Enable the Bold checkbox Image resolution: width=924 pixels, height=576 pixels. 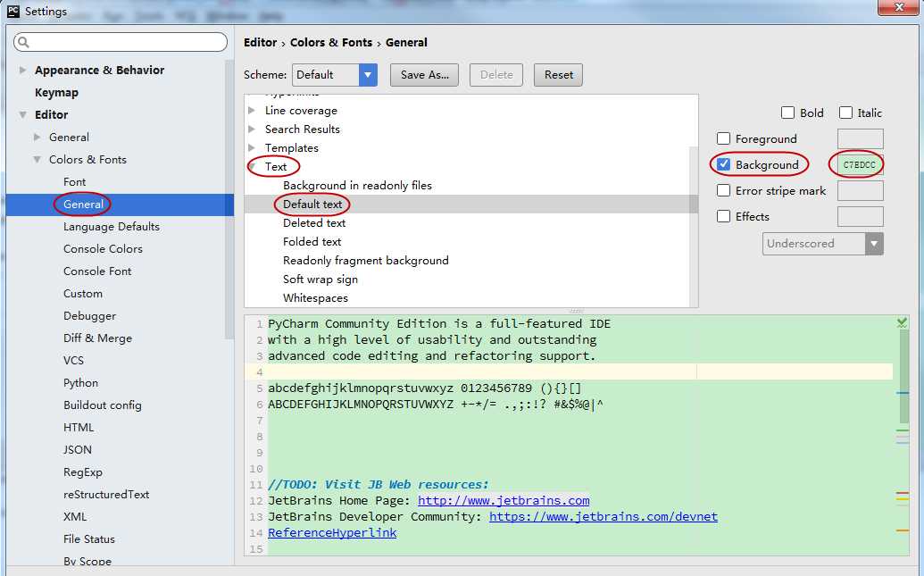[787, 113]
